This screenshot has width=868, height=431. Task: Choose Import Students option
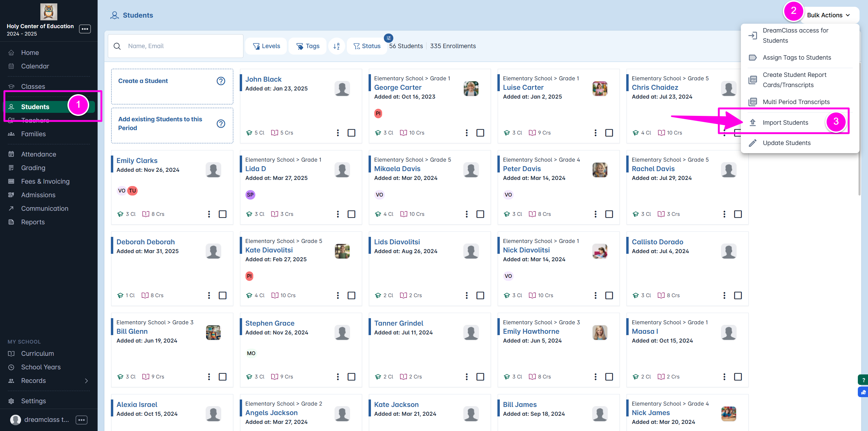[x=800, y=123]
